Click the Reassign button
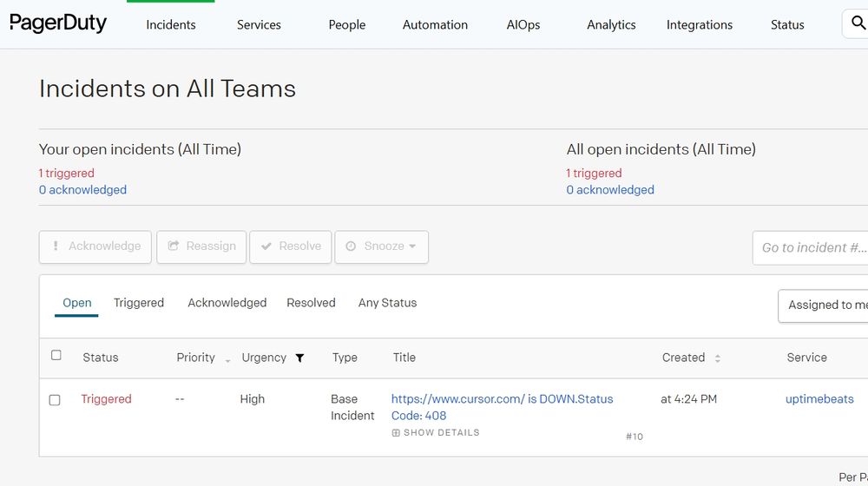The image size is (868, 486). point(201,246)
